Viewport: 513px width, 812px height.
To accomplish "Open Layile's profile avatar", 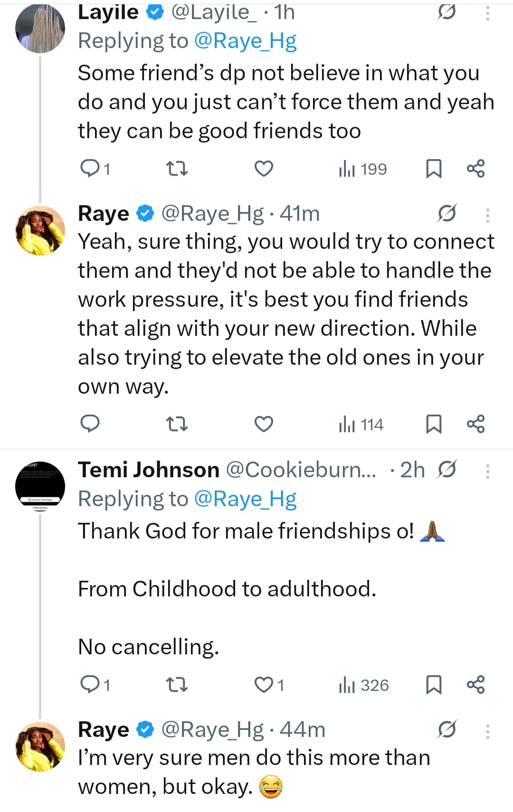I will click(x=40, y=28).
